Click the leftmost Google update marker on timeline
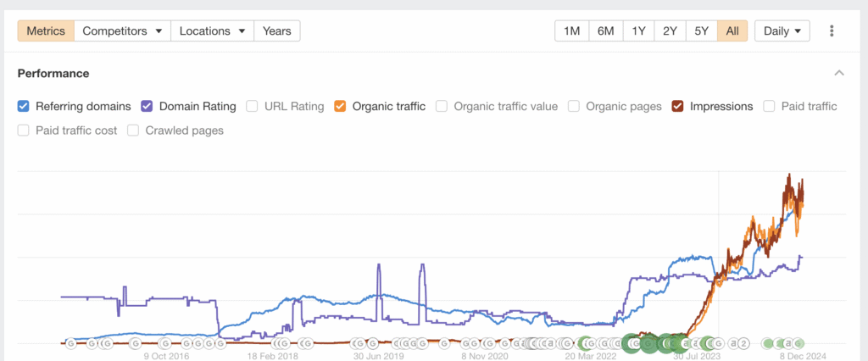The height and width of the screenshot is (361, 868). click(x=70, y=343)
